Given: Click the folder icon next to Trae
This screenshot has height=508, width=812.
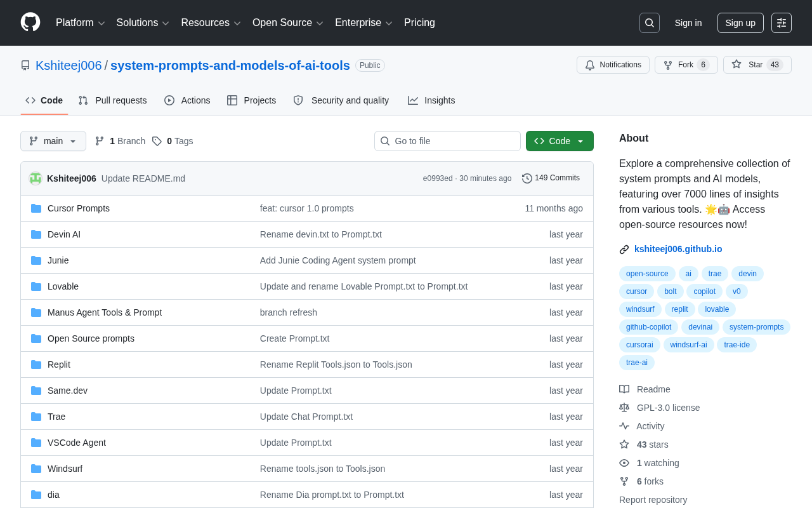Looking at the screenshot, I should [x=36, y=417].
